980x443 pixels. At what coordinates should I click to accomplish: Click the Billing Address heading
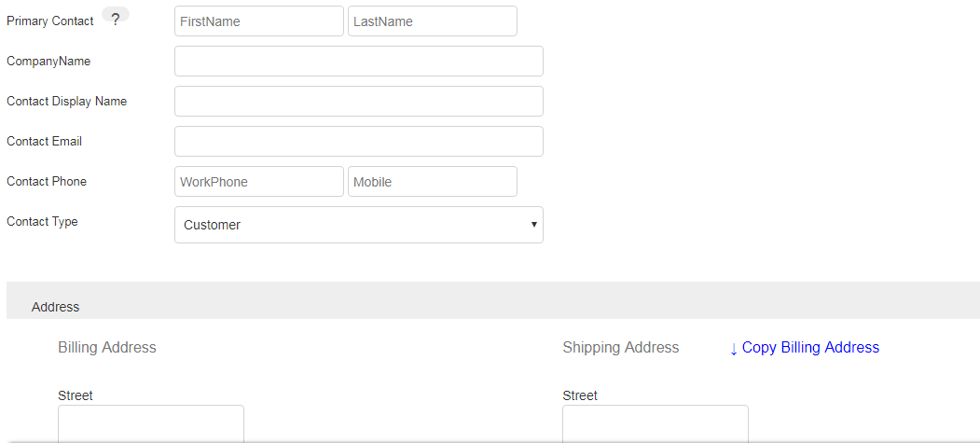point(107,348)
